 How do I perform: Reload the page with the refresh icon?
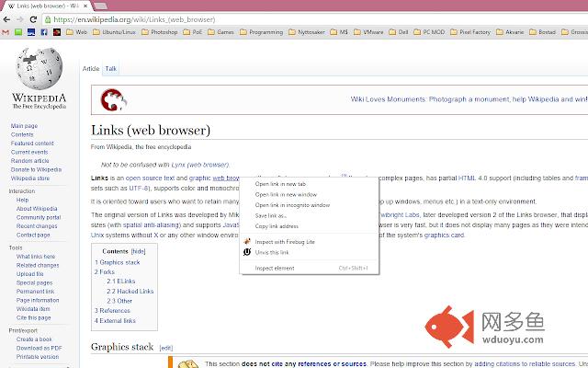tap(33, 19)
